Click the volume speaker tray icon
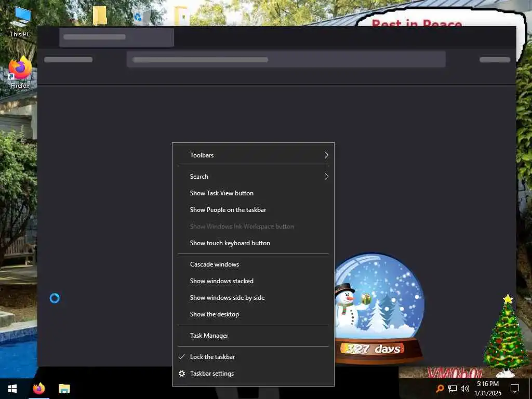 (x=465, y=389)
